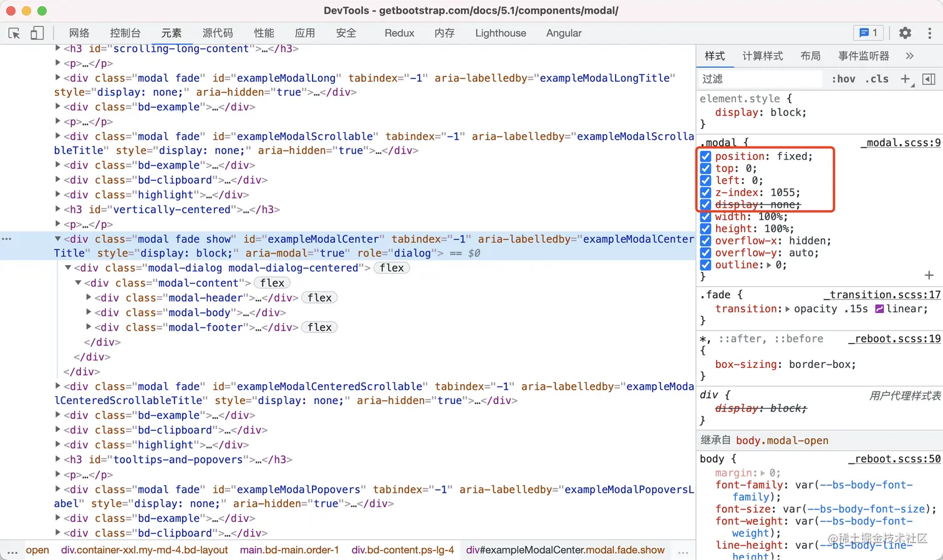Select breadcrumb div#exampleModalCenter.modal.fade.show
943x560 pixels.
pyautogui.click(x=565, y=550)
